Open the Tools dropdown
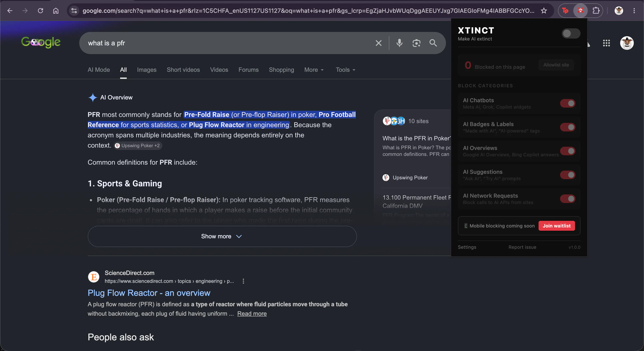 tap(345, 70)
